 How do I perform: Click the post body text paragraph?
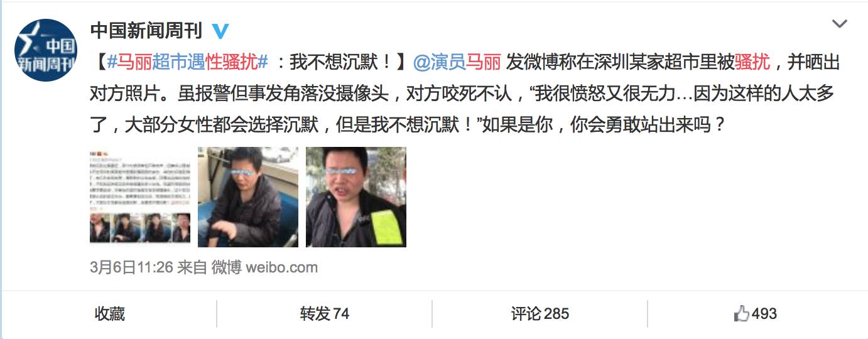465,93
